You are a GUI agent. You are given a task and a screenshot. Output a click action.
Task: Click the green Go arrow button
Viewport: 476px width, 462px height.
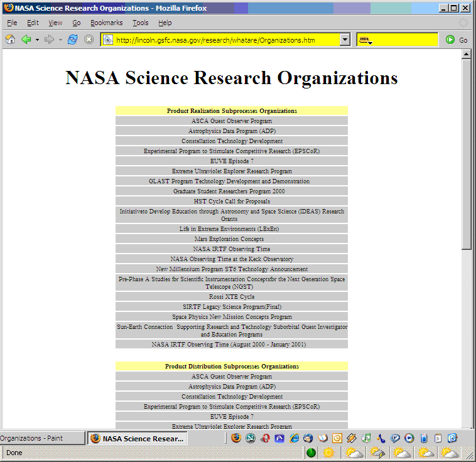tap(450, 40)
